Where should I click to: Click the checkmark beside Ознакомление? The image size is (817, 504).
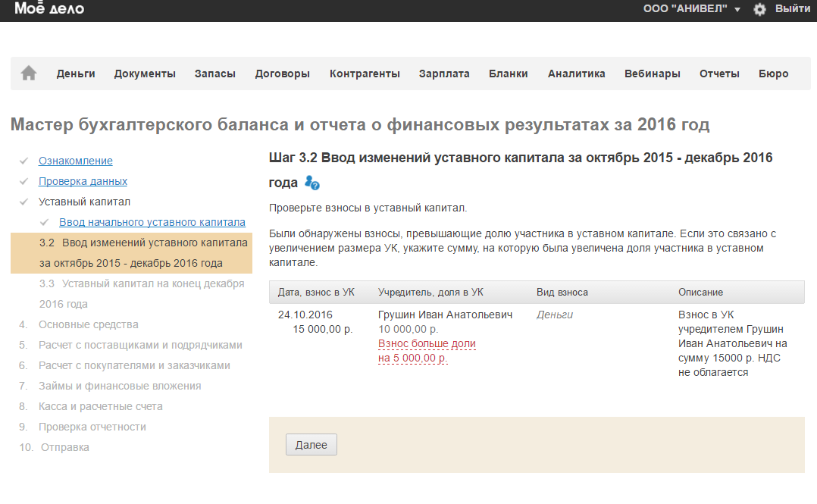click(x=23, y=161)
